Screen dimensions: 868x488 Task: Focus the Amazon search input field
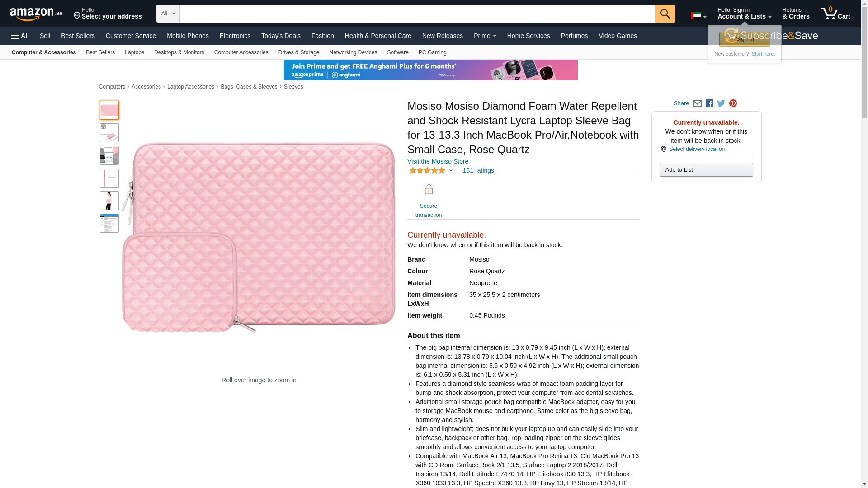pos(417,14)
